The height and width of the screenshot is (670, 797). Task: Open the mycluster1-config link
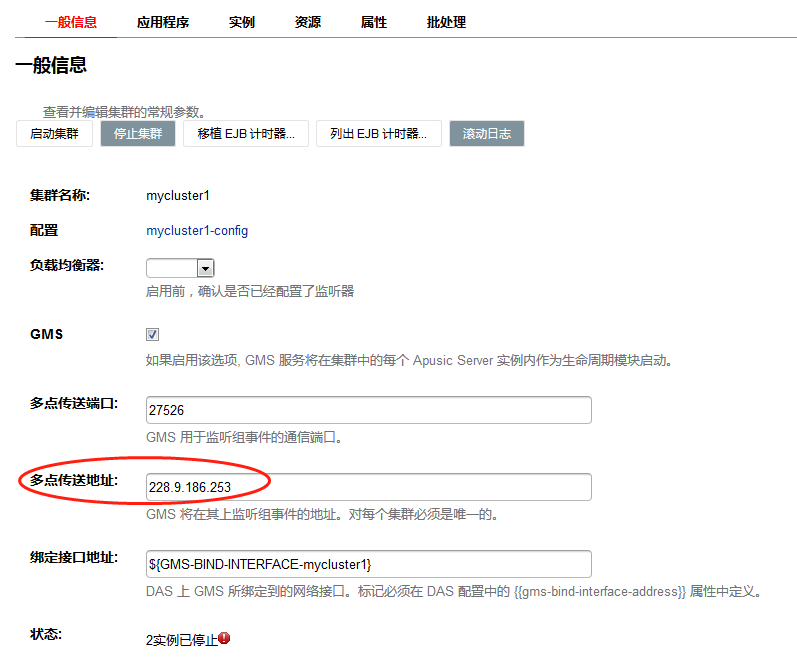pos(197,231)
